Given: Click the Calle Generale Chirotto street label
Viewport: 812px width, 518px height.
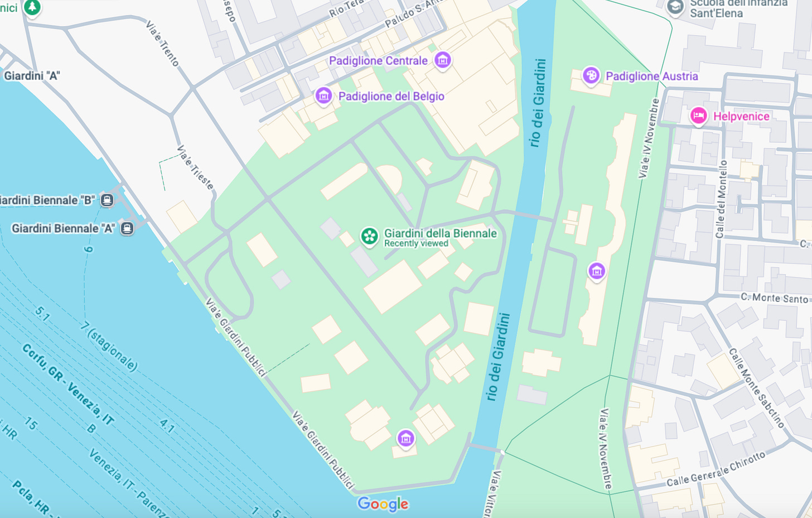Looking at the screenshot, I should (716, 469).
